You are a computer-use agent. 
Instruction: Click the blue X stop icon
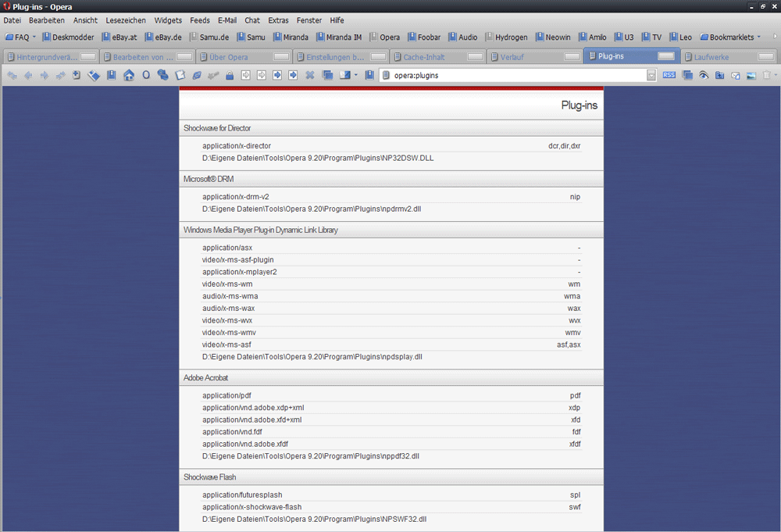(309, 75)
